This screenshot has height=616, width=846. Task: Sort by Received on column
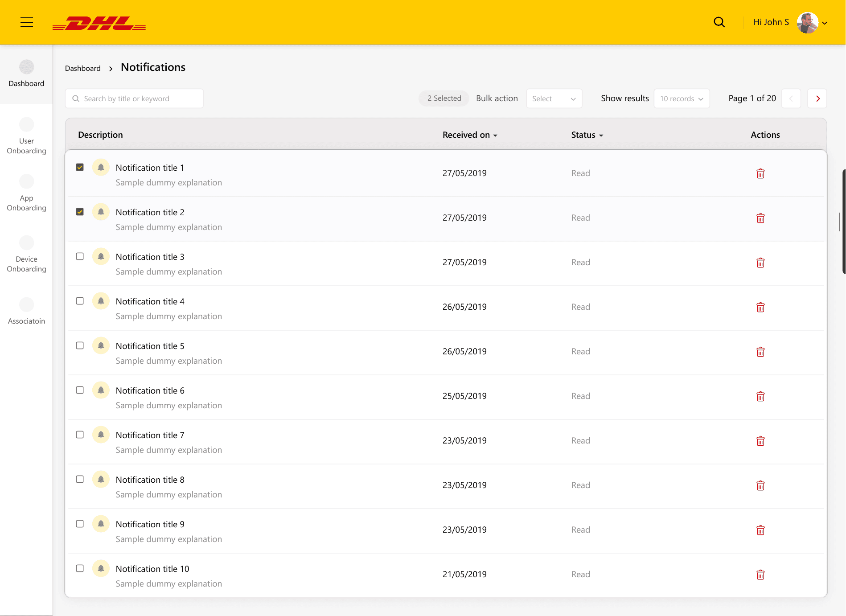coord(470,135)
